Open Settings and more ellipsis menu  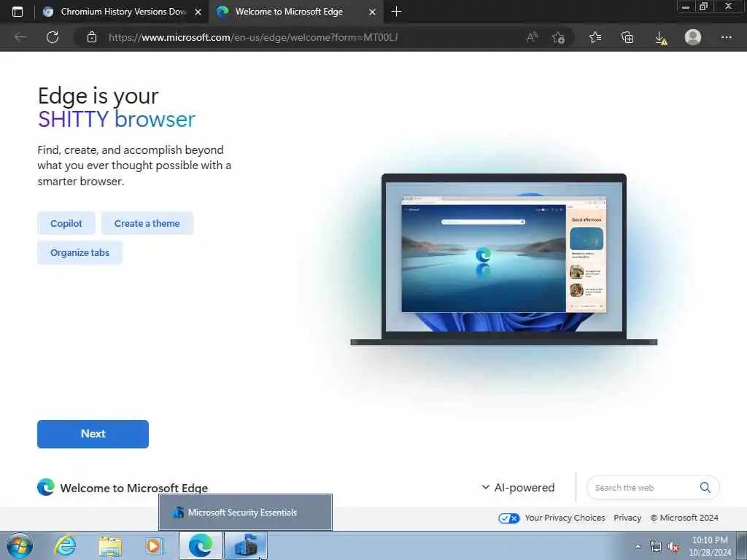pos(726,37)
